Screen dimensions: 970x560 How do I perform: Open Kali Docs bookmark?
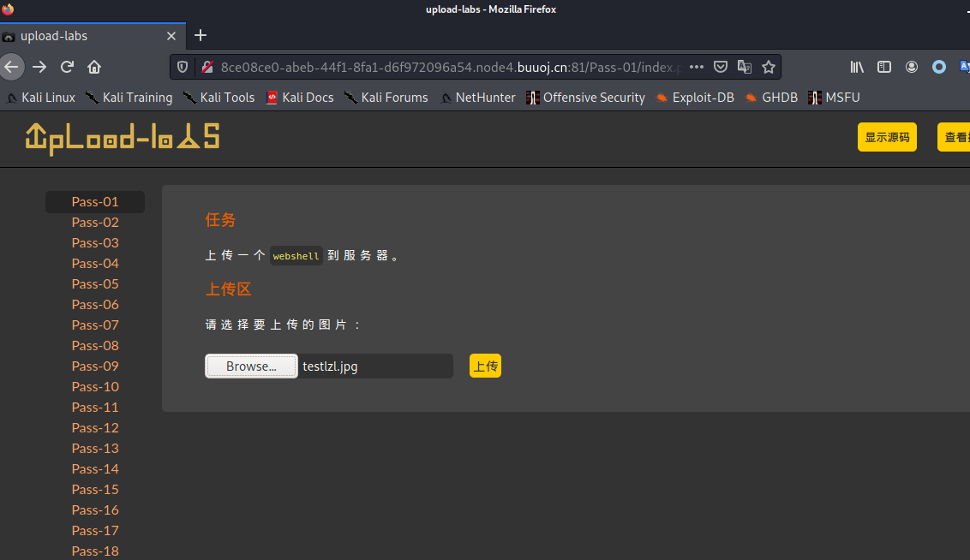pos(300,98)
